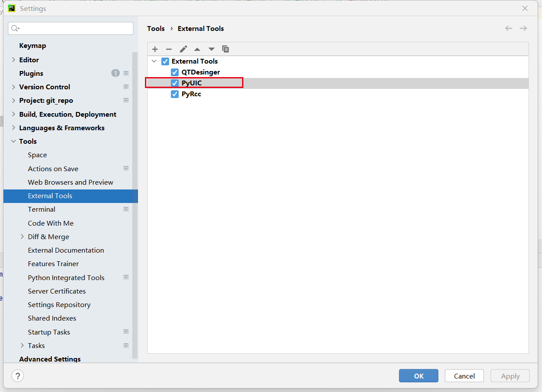
Task: Click the forward navigation arrow
Action: 523,28
